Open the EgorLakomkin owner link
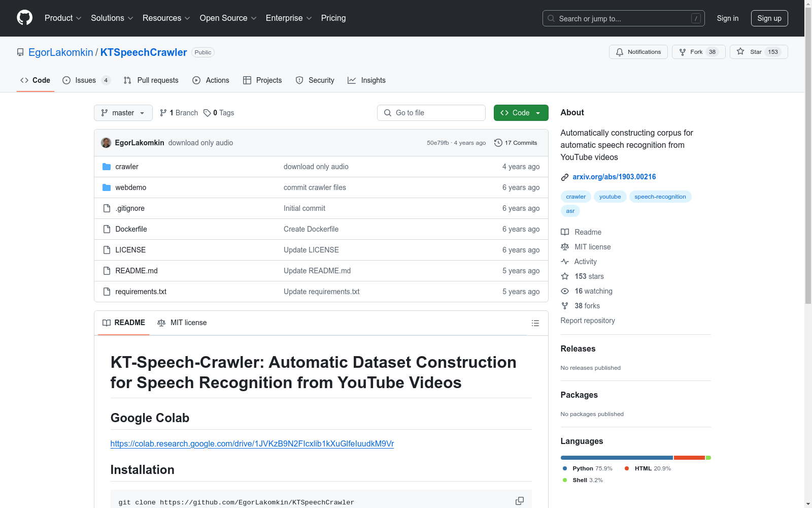 click(61, 52)
